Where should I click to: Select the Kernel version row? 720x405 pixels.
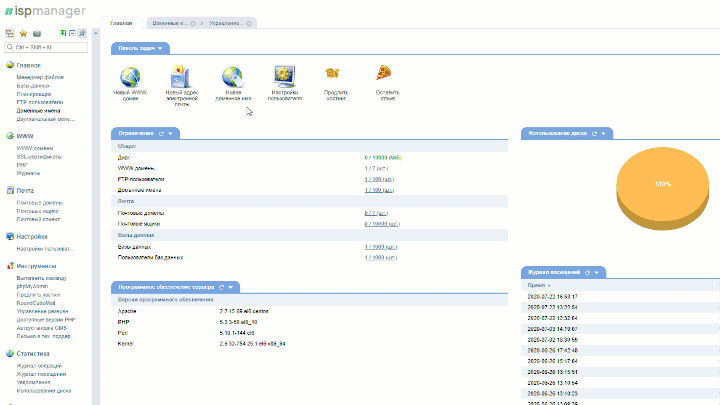pyautogui.click(x=309, y=344)
